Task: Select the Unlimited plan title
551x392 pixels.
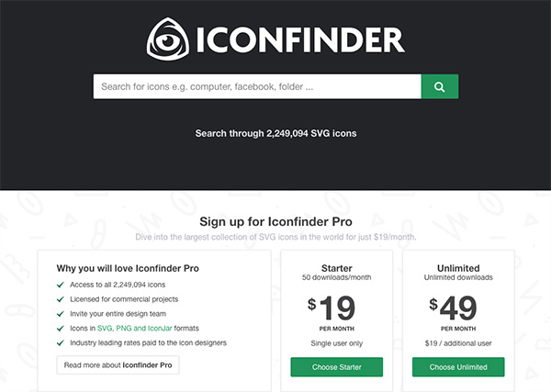Action: (458, 265)
